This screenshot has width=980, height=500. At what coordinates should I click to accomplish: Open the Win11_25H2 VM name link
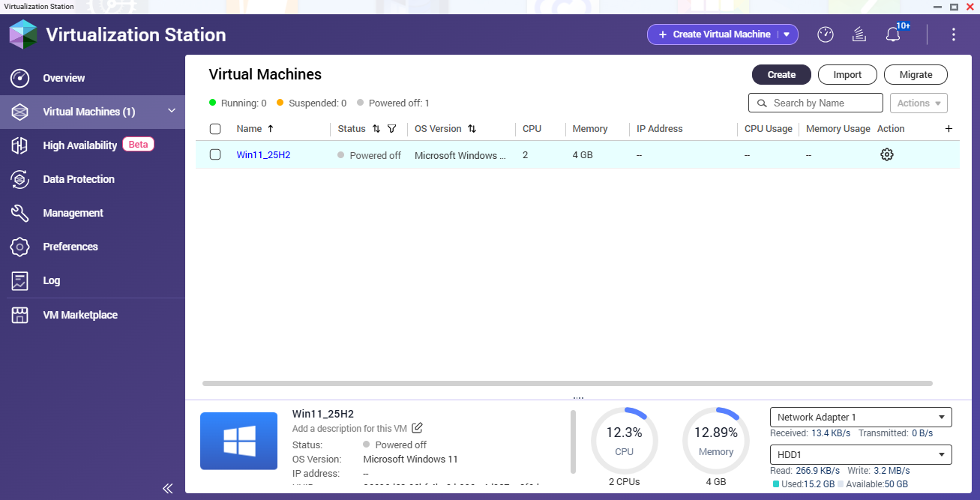click(263, 155)
